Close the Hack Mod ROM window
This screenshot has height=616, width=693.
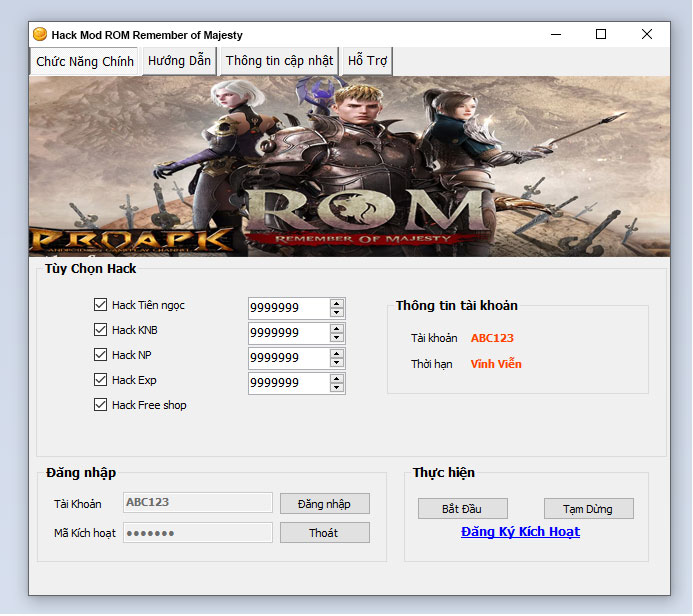tap(647, 34)
